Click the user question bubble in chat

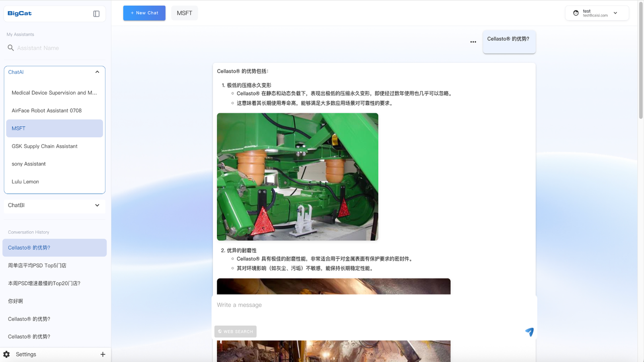(x=509, y=41)
